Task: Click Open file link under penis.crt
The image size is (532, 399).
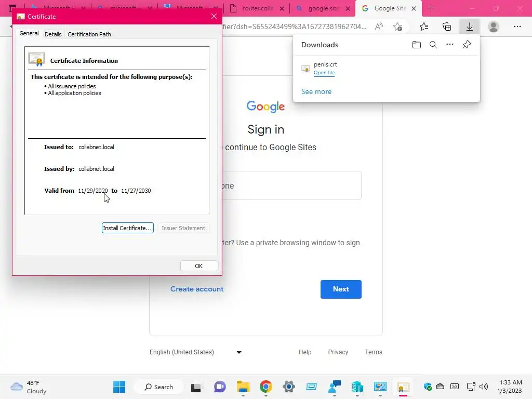Action: [x=324, y=73]
